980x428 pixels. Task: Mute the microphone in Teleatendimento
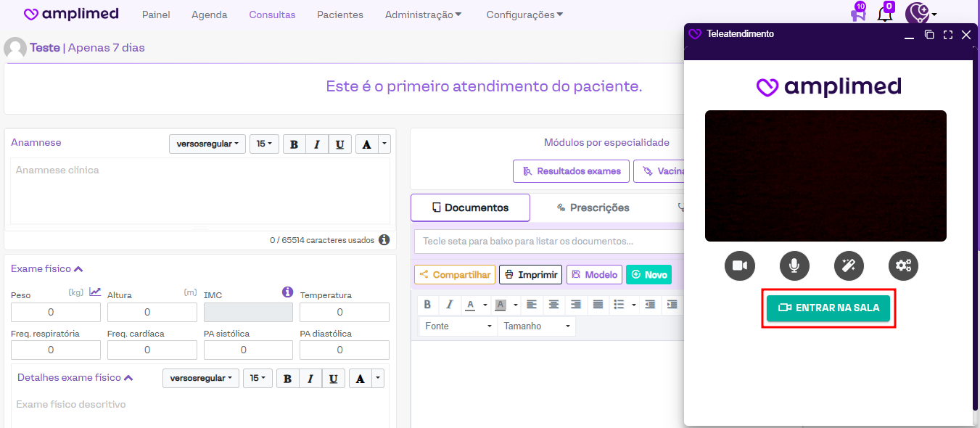coord(794,266)
